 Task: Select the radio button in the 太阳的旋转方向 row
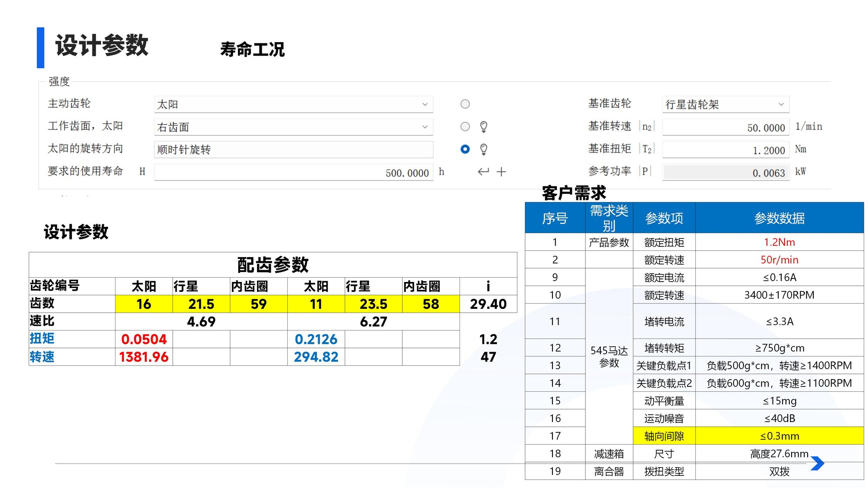tap(465, 149)
